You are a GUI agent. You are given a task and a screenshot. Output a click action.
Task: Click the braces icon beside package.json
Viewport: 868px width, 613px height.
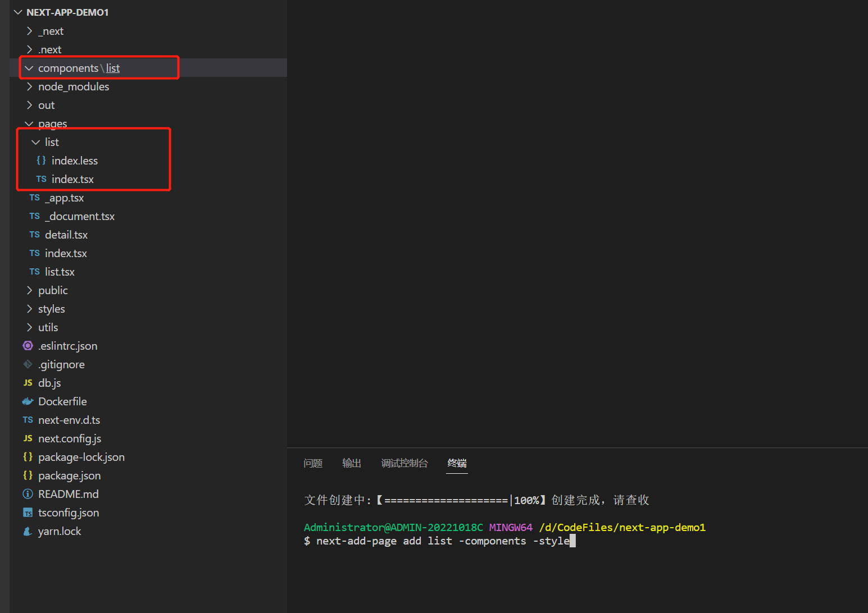click(x=28, y=475)
